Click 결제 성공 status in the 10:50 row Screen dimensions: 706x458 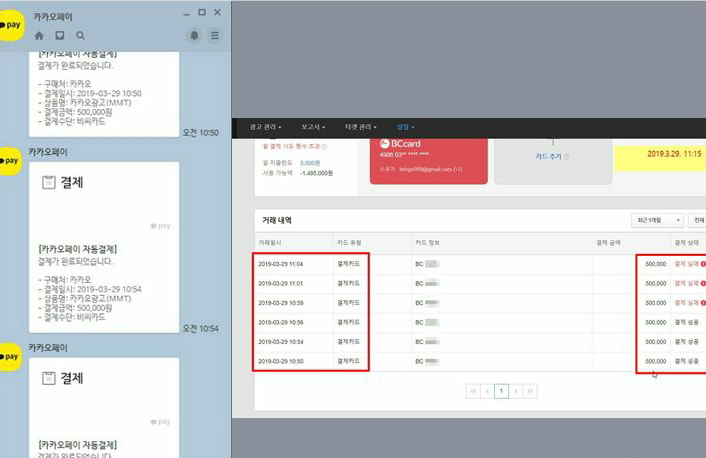pyautogui.click(x=687, y=361)
